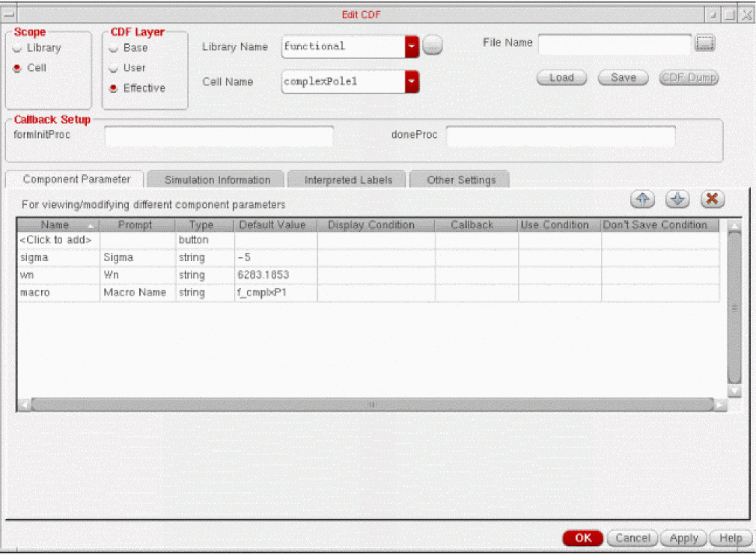Screen dimensions: 756x555
Task: Select the 'wn' parameter name cell
Action: 58,275
